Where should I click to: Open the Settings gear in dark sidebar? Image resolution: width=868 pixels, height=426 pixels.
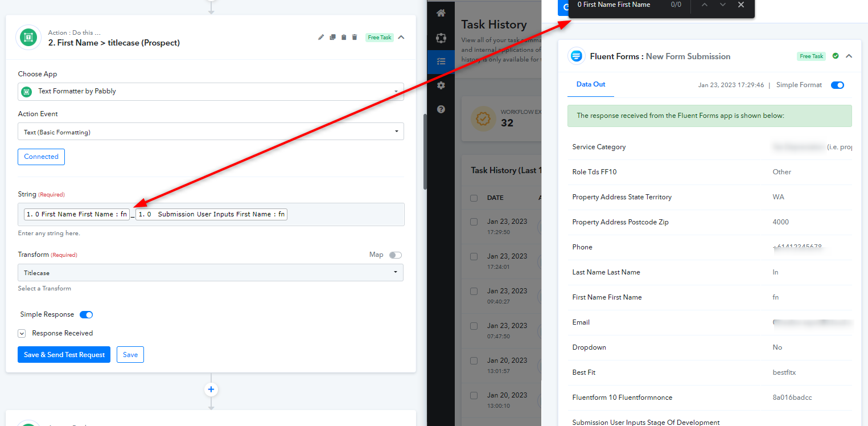(441, 85)
